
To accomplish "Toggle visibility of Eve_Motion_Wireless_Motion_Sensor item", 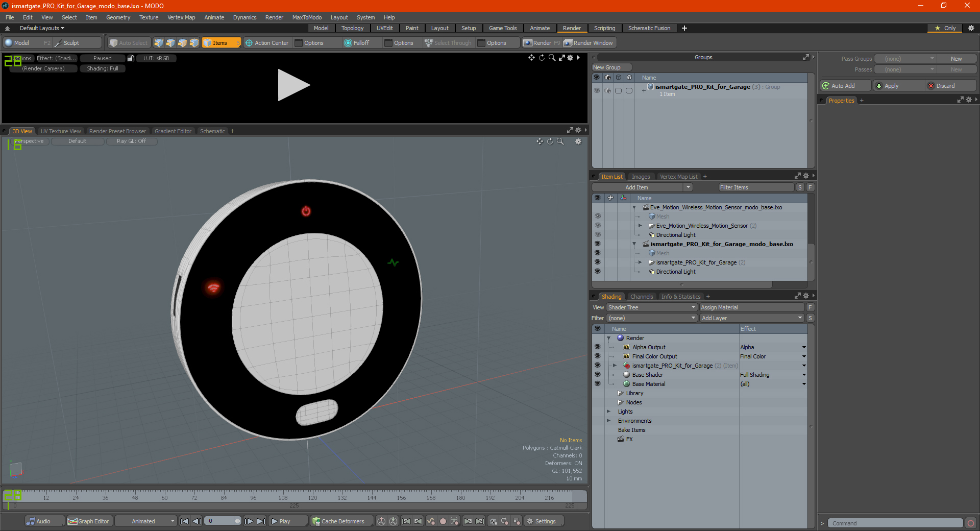I will [597, 226].
